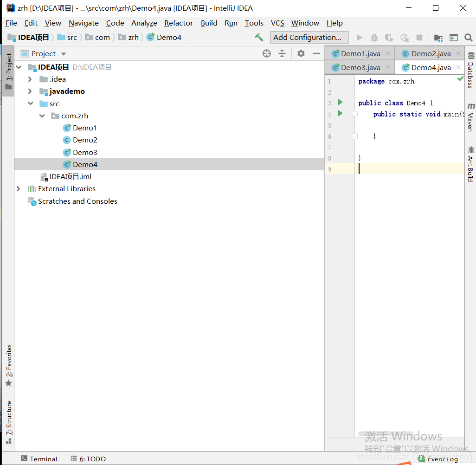Open the 6: TODO tool window
Viewport: 476px width, 465px height.
coord(88,459)
